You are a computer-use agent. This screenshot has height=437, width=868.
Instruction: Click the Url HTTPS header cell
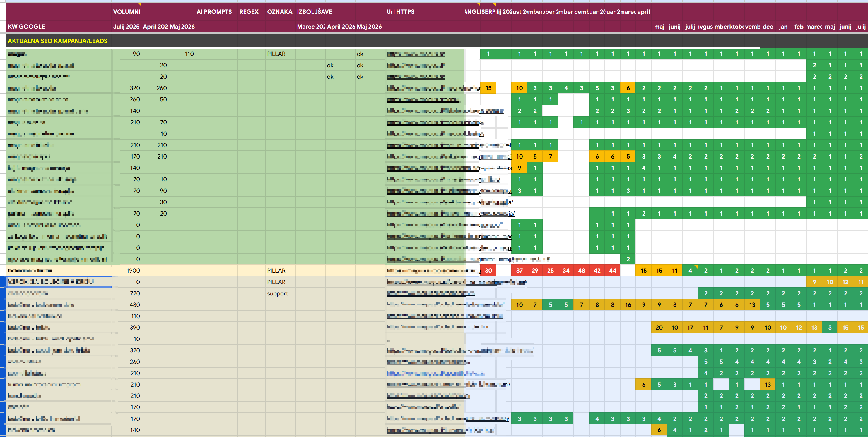click(400, 11)
